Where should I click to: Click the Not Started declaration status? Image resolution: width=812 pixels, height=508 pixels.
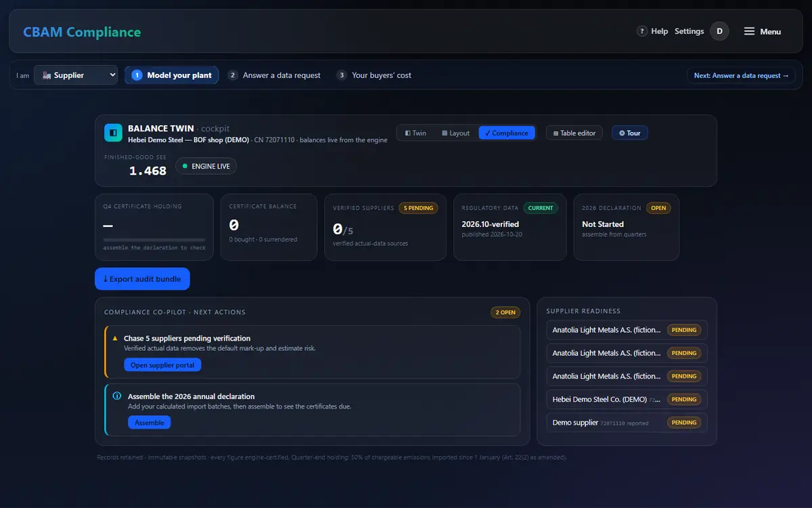(x=603, y=224)
